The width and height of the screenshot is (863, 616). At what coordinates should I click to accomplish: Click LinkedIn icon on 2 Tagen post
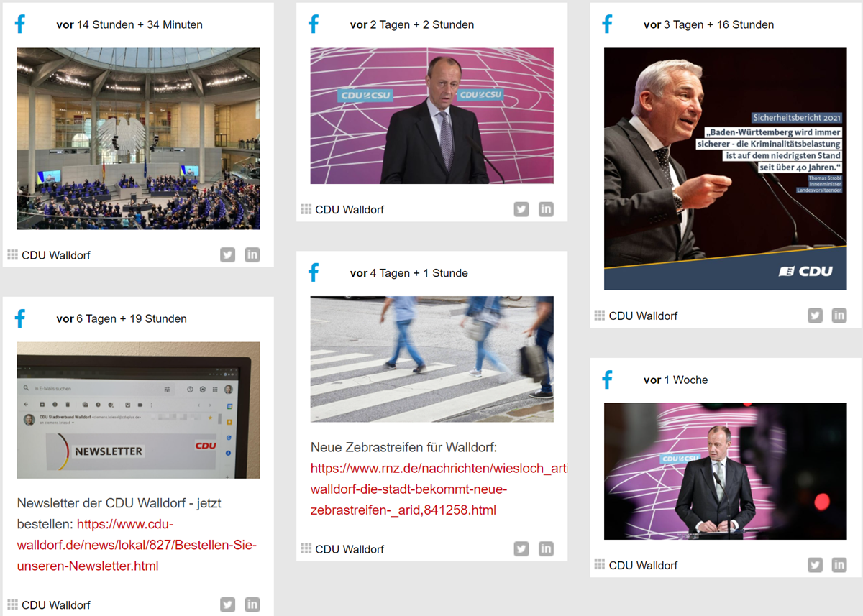(546, 209)
